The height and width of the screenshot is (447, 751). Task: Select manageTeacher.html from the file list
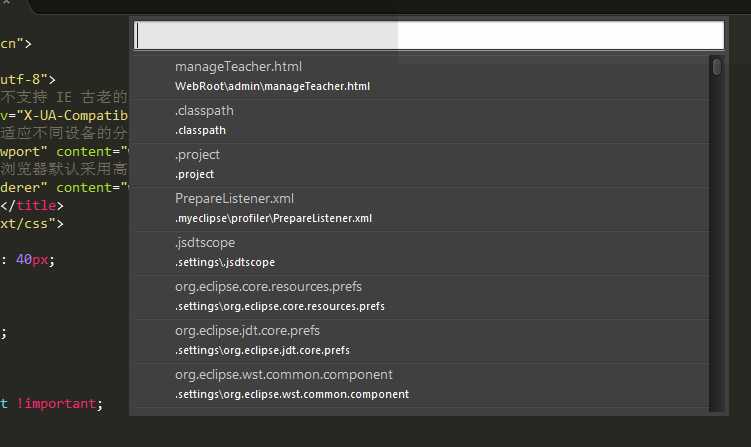coord(421,77)
